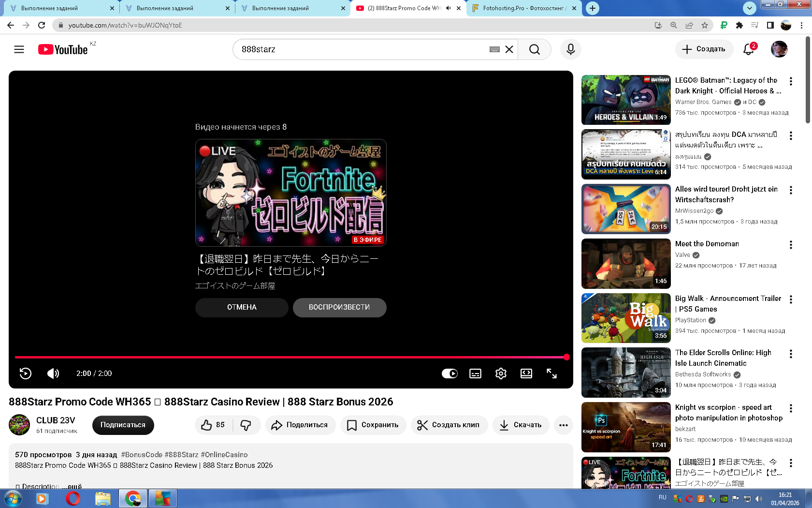Open options menu for Meet the Demoman
This screenshot has width=812, height=508.
791,245
